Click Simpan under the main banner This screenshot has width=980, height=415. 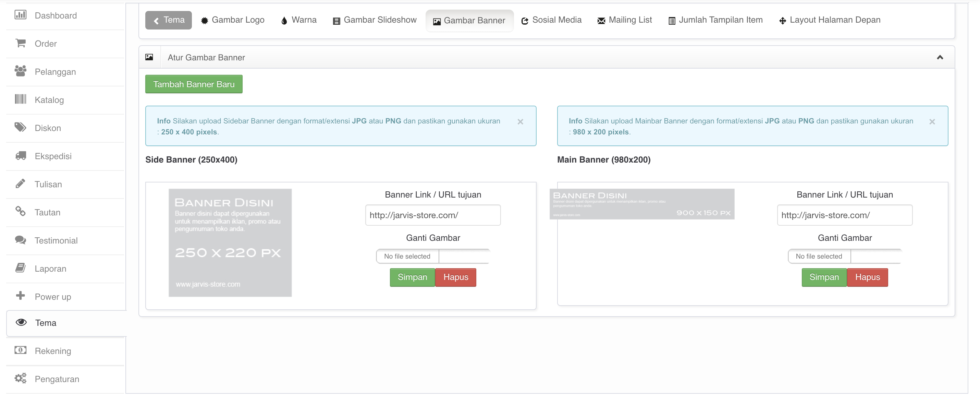[824, 277]
